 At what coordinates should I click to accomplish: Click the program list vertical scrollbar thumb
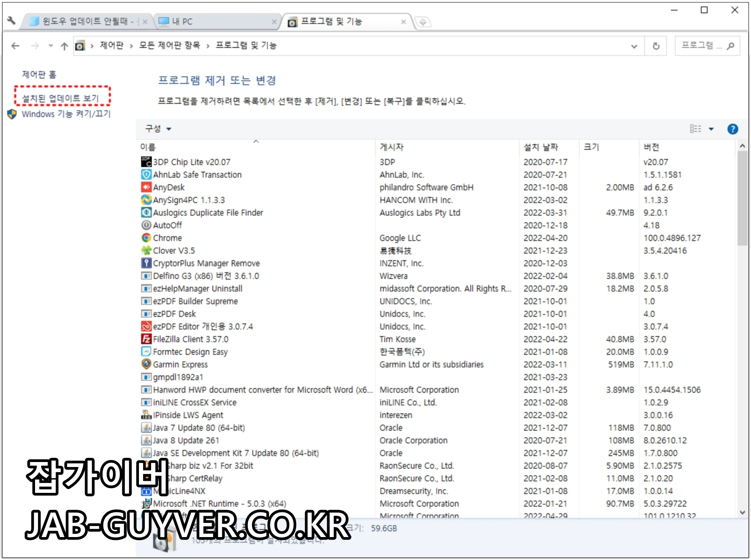[x=742, y=198]
